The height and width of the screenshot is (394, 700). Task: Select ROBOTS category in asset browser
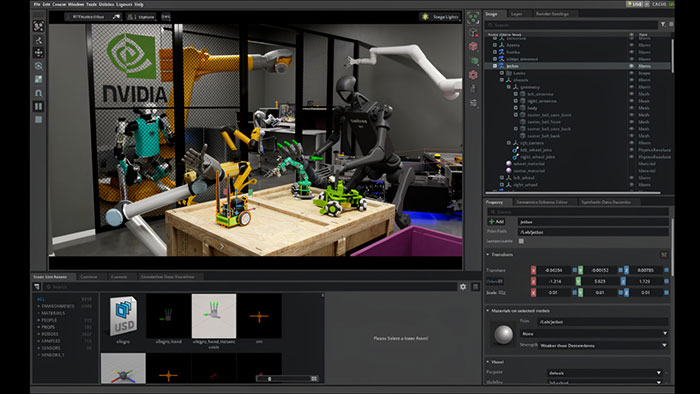[x=50, y=334]
